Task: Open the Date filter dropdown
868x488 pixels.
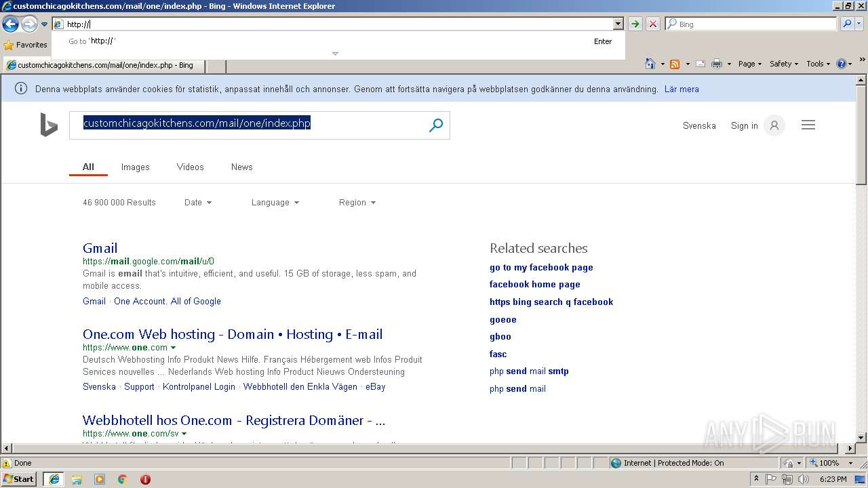Action: click(x=198, y=202)
